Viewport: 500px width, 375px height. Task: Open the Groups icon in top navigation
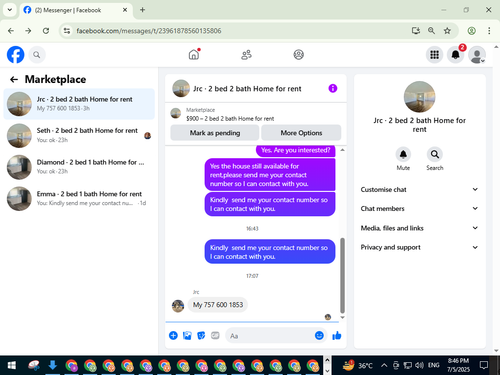point(299,55)
